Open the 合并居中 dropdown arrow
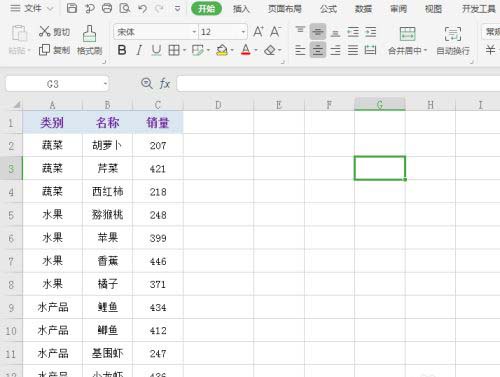 click(x=425, y=50)
